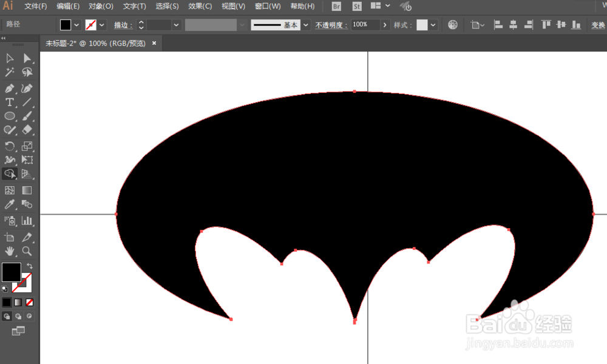Open the stroke color dropdown in the control bar
The width and height of the screenshot is (607, 364).
click(102, 25)
